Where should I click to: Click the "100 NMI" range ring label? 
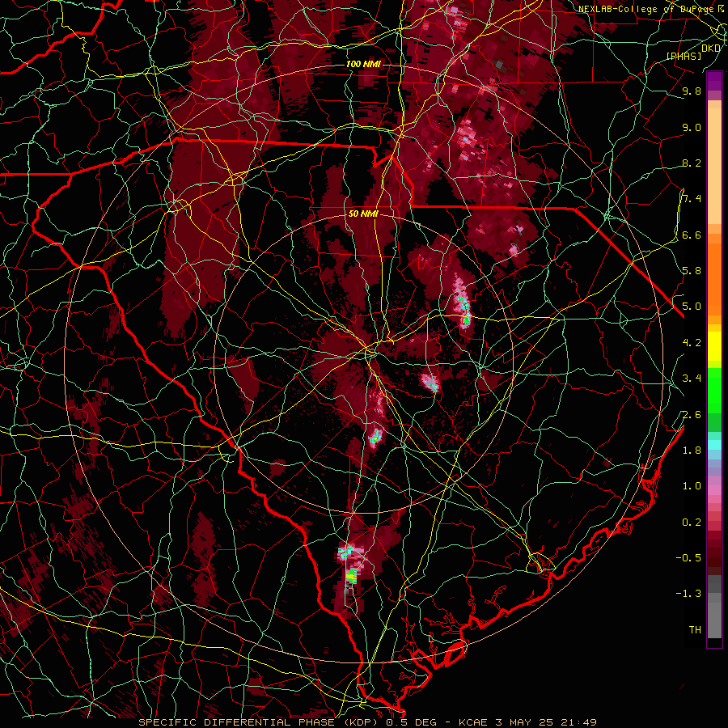pyautogui.click(x=363, y=64)
